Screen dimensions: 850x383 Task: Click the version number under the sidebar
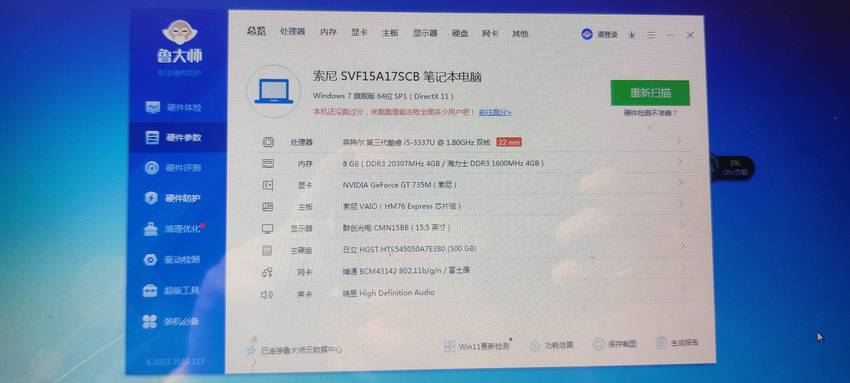(x=176, y=361)
